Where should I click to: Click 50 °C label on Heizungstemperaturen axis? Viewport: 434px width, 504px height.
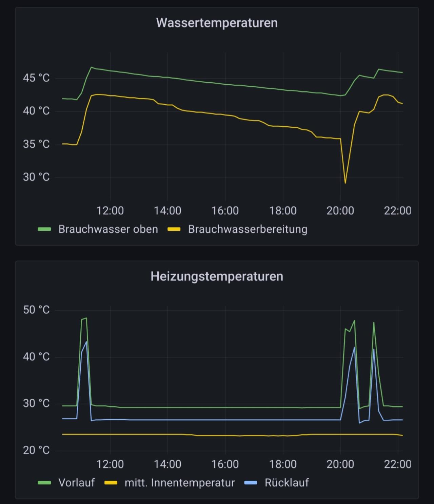coord(36,310)
